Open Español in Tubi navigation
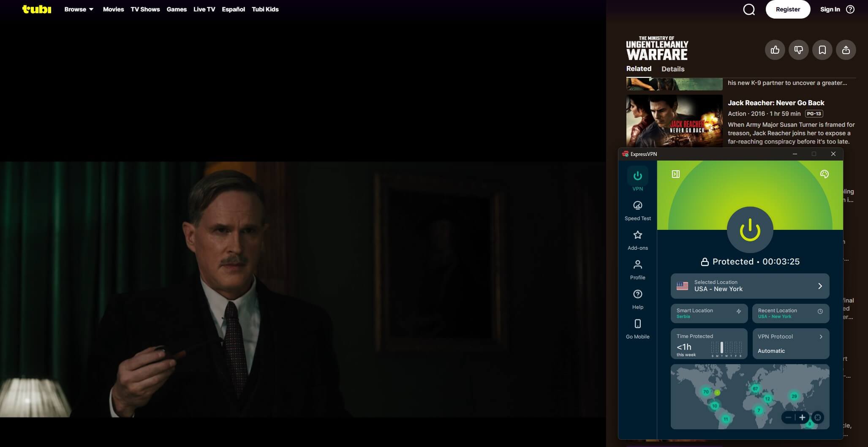Viewport: 868px width, 447px height. point(234,9)
